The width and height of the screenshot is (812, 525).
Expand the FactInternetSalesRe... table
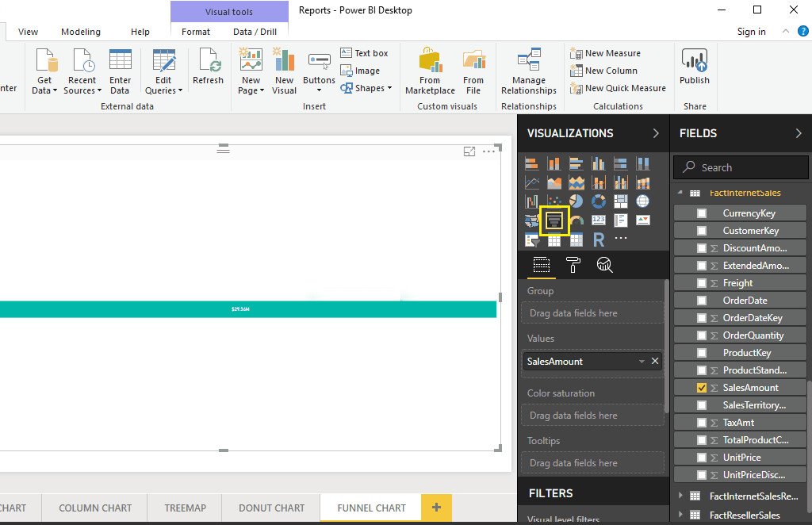pos(680,496)
